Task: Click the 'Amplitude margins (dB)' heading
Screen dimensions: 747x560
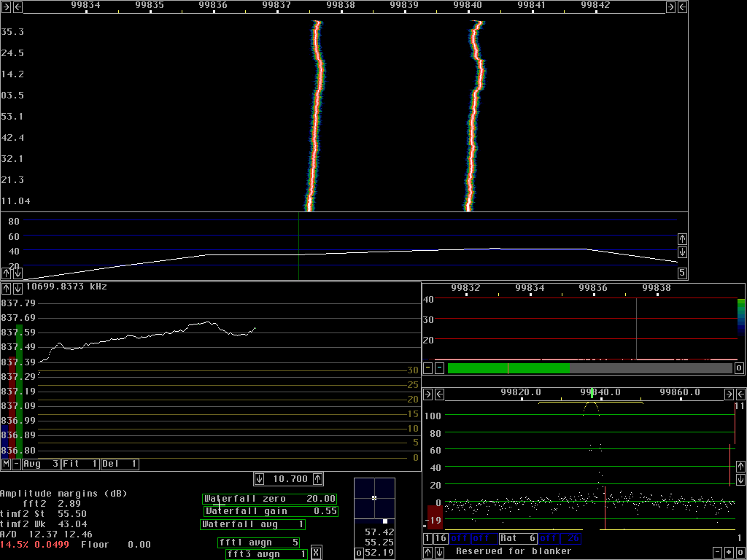Action: (x=63, y=494)
